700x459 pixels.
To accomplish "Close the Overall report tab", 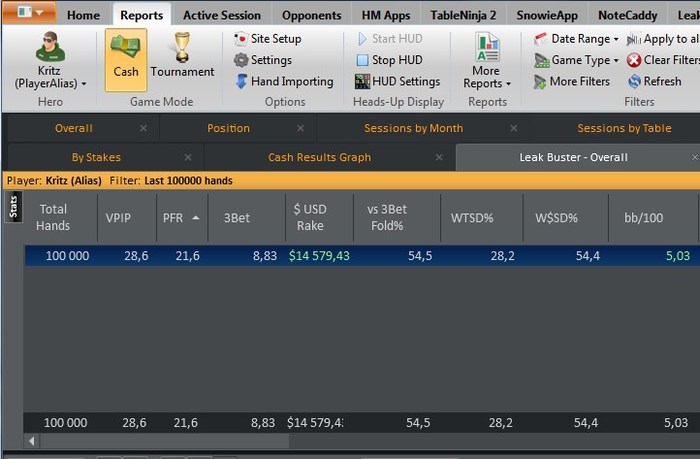I will pos(143,129).
